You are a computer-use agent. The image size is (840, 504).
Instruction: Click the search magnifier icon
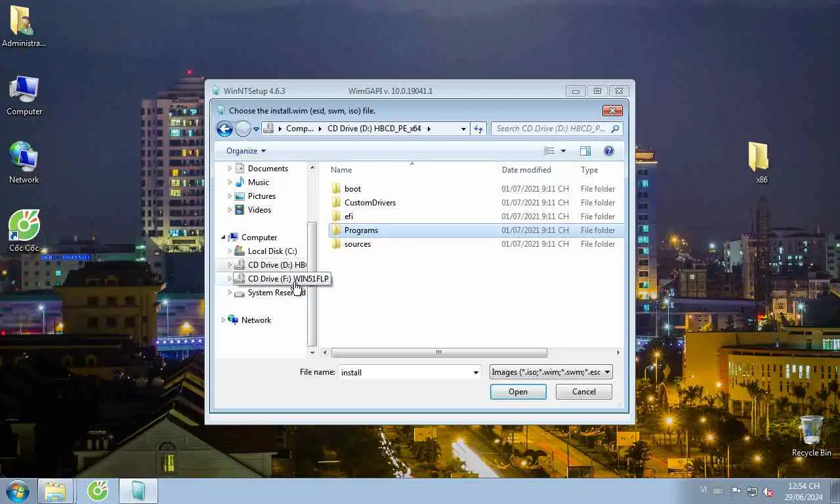(615, 129)
